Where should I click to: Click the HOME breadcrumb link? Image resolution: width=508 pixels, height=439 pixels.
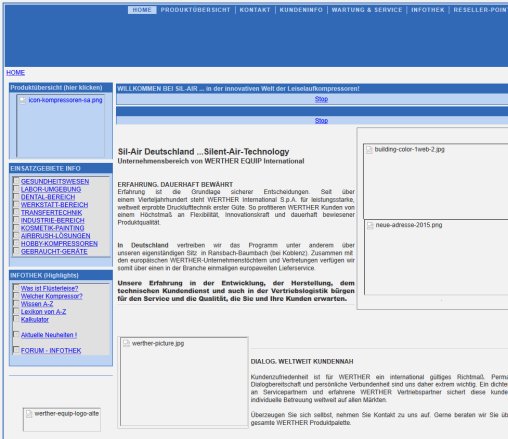pos(15,73)
